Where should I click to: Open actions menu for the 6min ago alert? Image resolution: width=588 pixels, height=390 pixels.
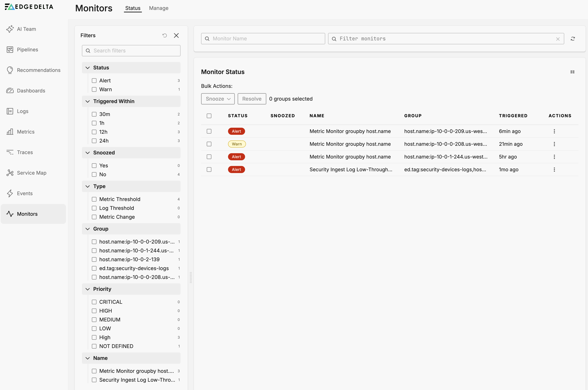pos(554,131)
